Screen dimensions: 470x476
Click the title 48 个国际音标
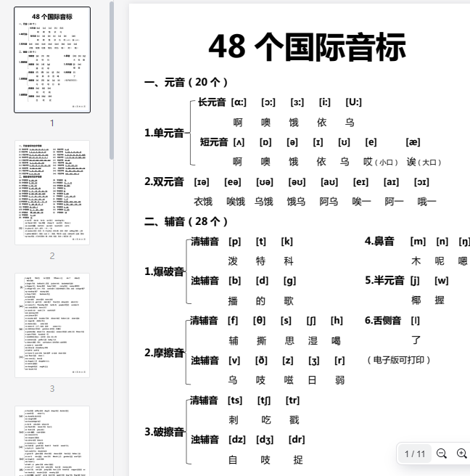[x=307, y=48]
